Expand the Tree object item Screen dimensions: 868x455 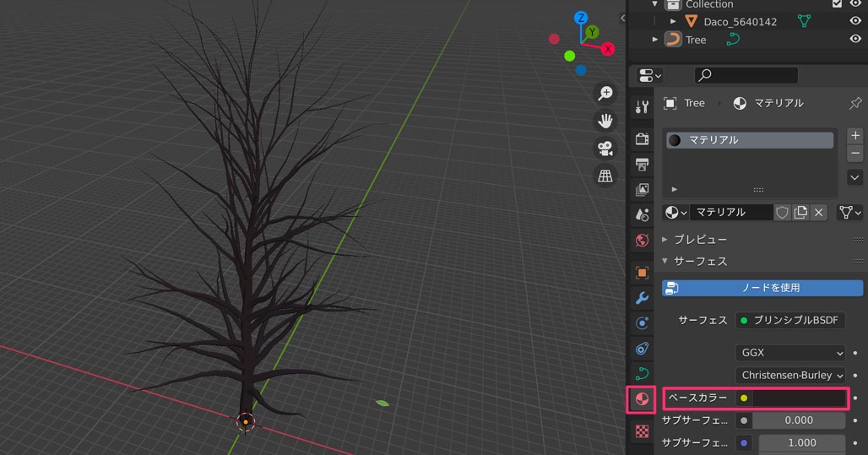655,40
